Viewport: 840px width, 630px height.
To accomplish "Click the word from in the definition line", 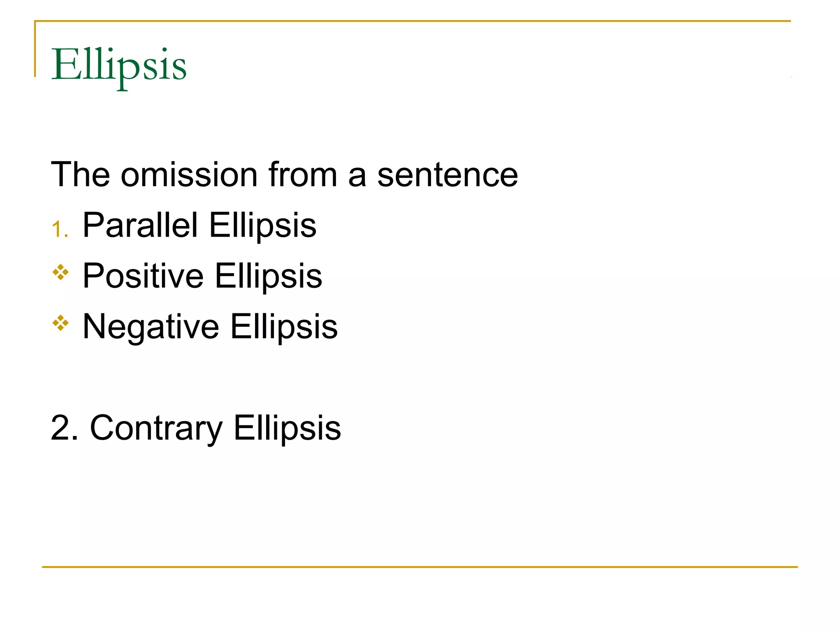I will coord(303,175).
